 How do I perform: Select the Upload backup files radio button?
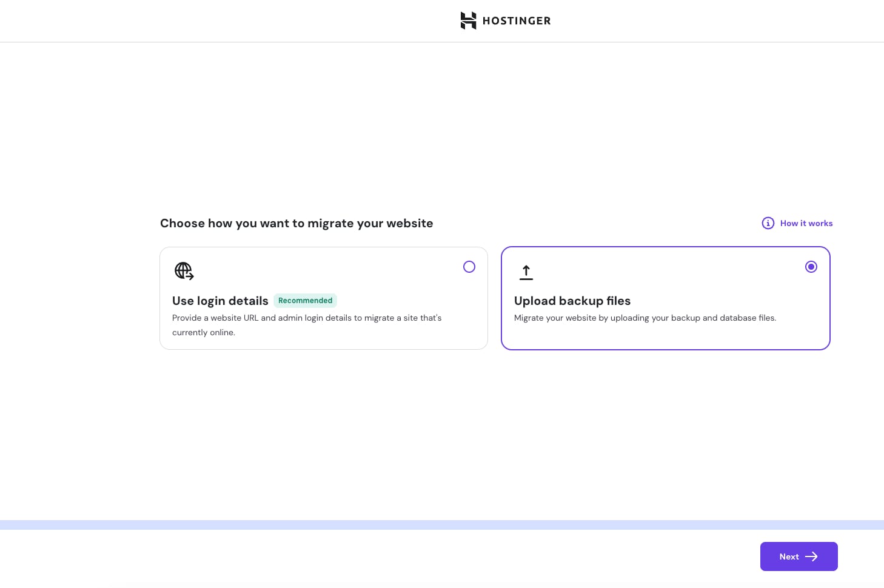(811, 267)
